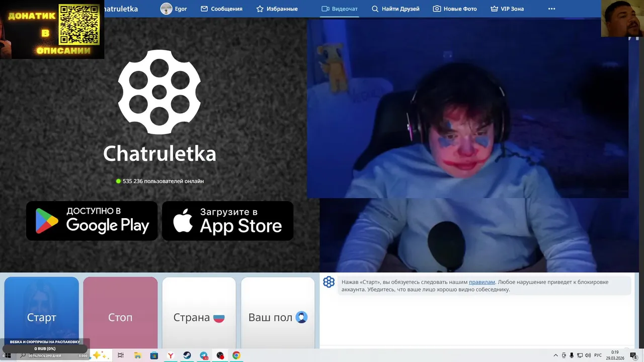Click the QR code in the donation overlay

tap(79, 25)
